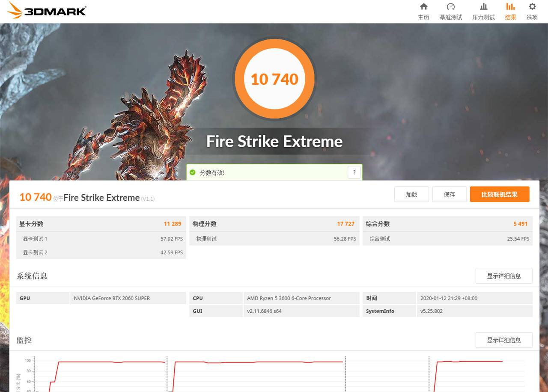Click the 保存 save button
The height and width of the screenshot is (392, 548).
[449, 194]
